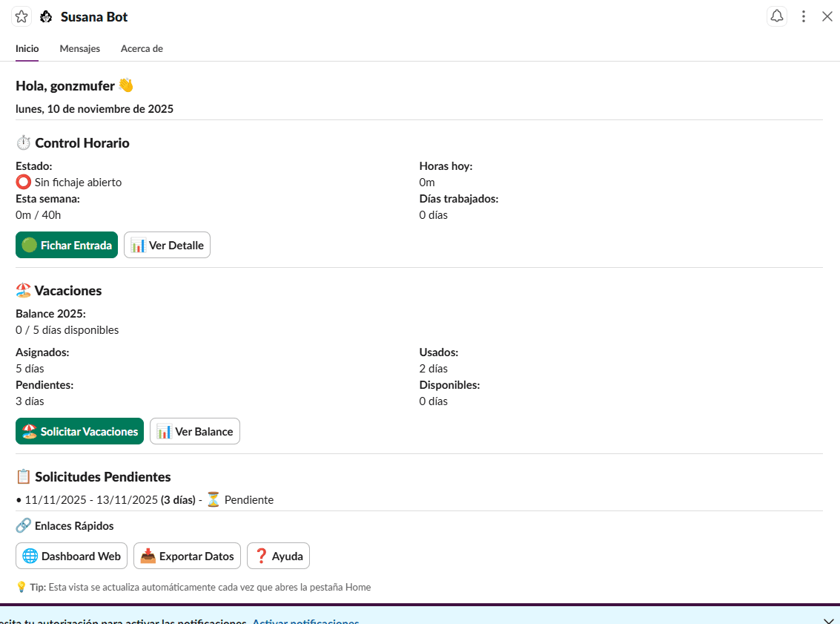Click the star icon to favorite Susana Bot
840x624 pixels.
[21, 16]
